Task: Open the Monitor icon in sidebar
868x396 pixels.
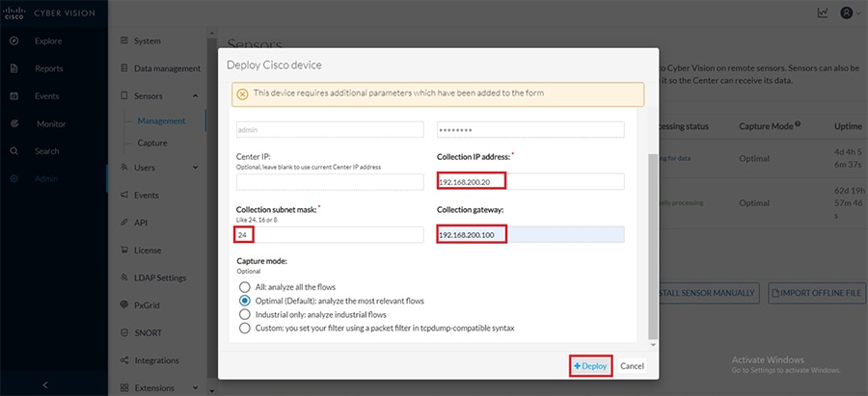Action: tap(14, 124)
